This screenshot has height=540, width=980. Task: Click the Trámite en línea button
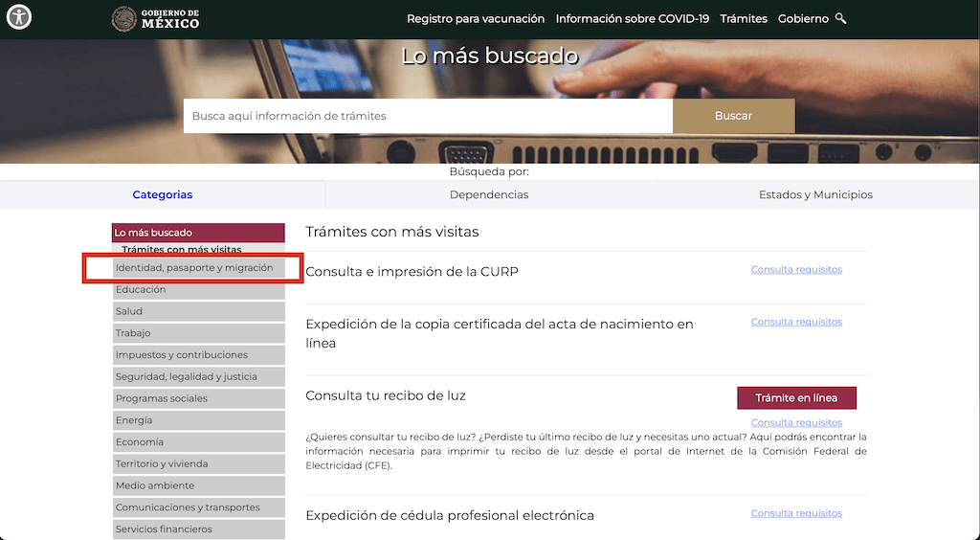point(796,398)
